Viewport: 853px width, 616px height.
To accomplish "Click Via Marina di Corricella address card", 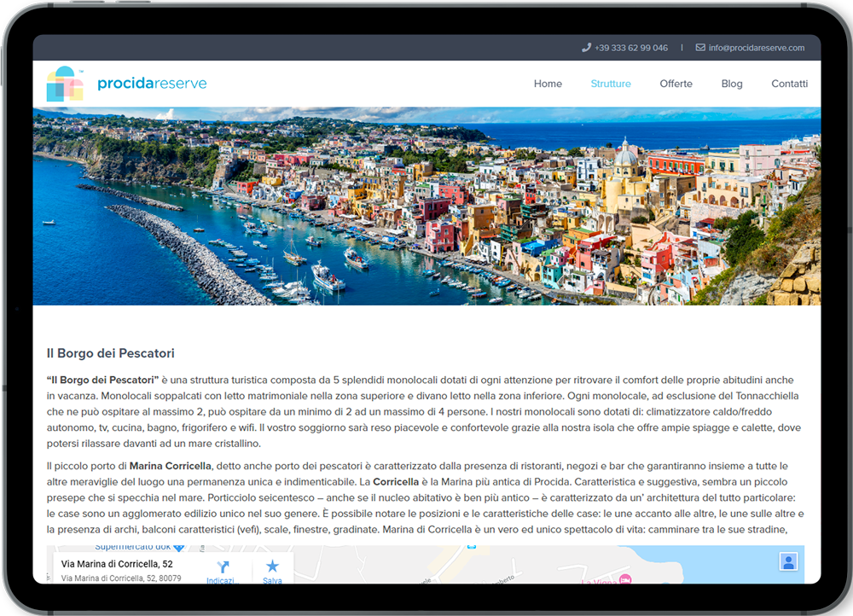I will [117, 565].
